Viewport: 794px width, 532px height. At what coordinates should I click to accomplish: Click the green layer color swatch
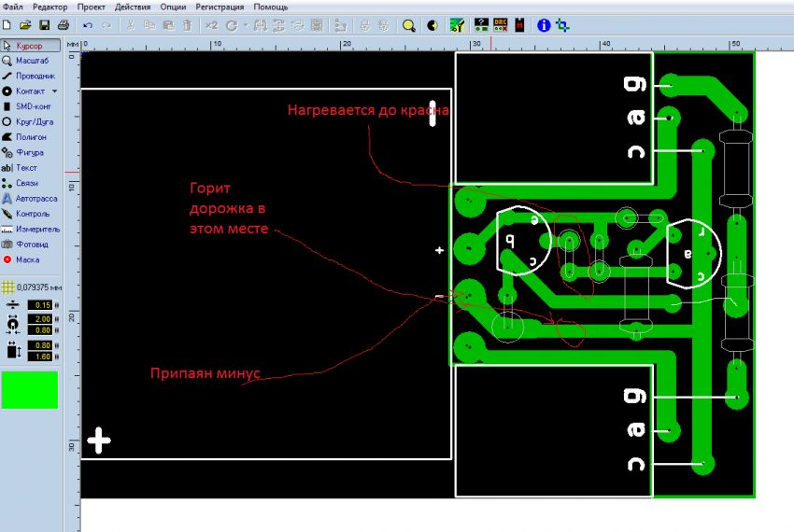pyautogui.click(x=30, y=389)
